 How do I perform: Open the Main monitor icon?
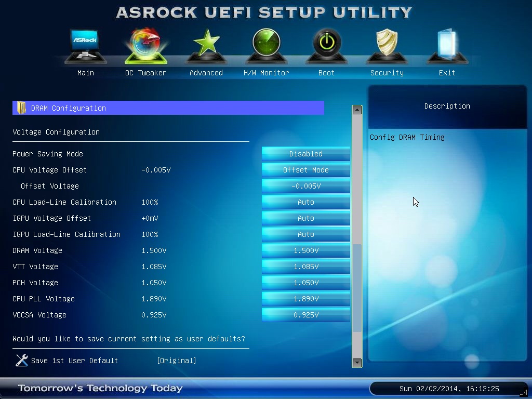86,46
